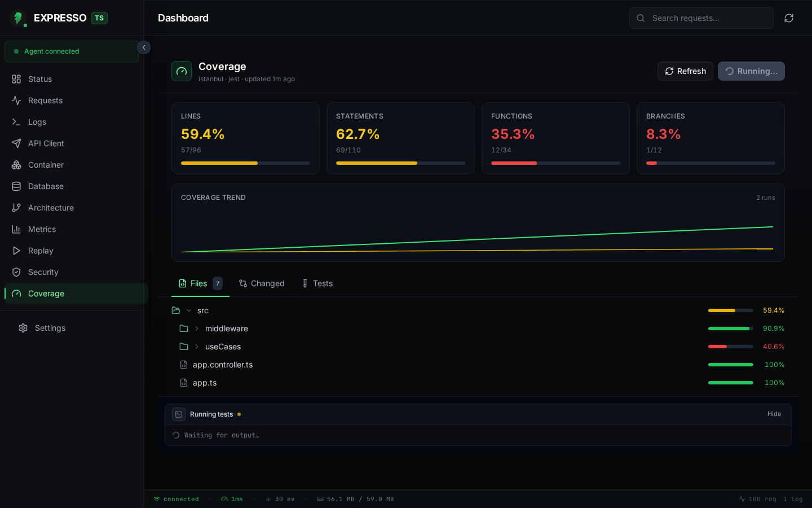Click the TS badge next to Expresso
Viewport: 812px width, 508px height.
[99, 18]
